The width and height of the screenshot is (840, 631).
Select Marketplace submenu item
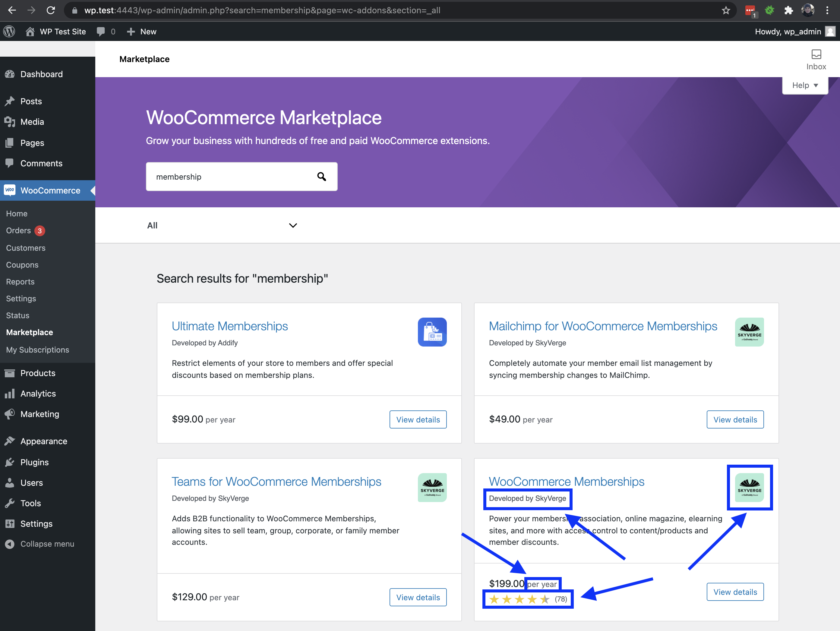point(29,332)
